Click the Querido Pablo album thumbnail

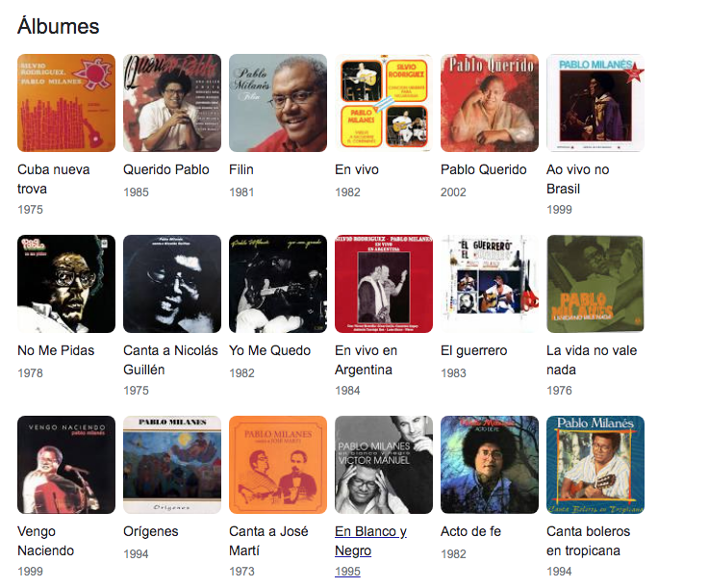click(172, 103)
